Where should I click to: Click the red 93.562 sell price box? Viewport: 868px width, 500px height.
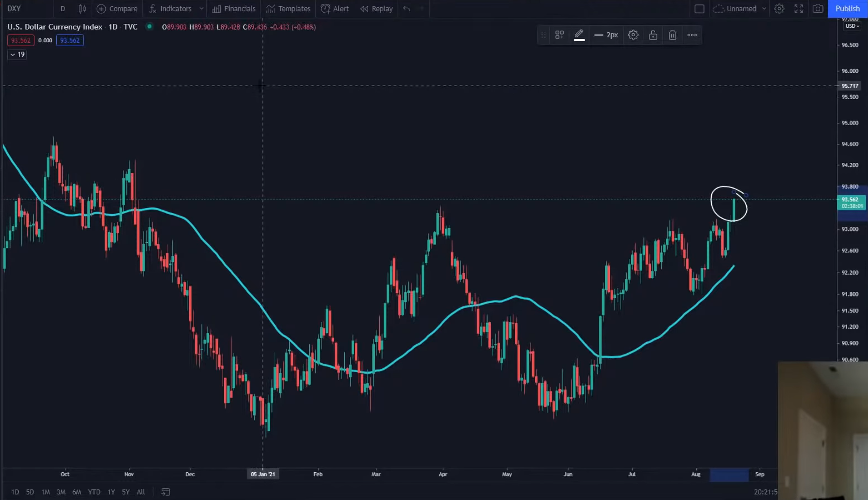21,41
